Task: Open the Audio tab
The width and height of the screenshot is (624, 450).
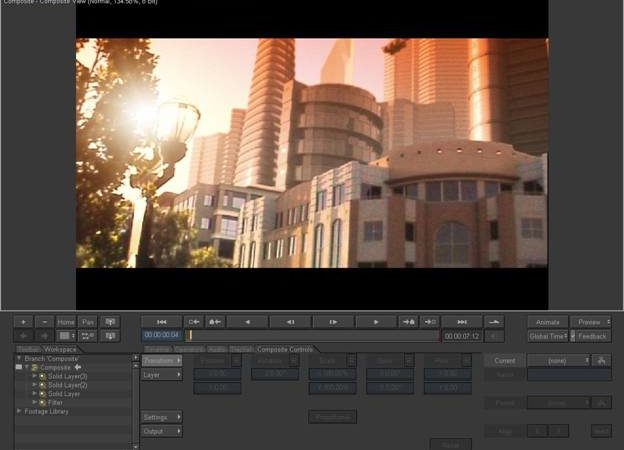Action: pos(217,349)
